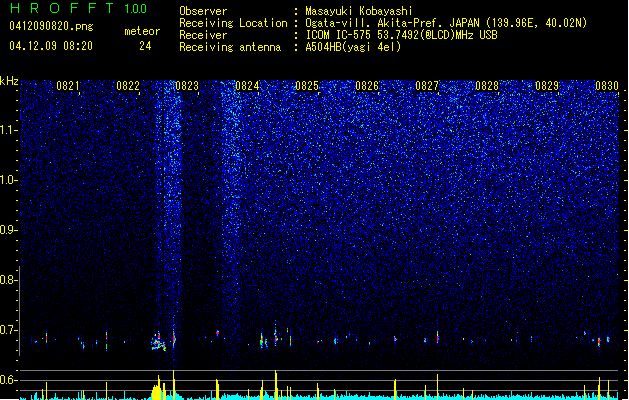Select the file name 0412090820.png
The image size is (629, 400).
click(51, 26)
